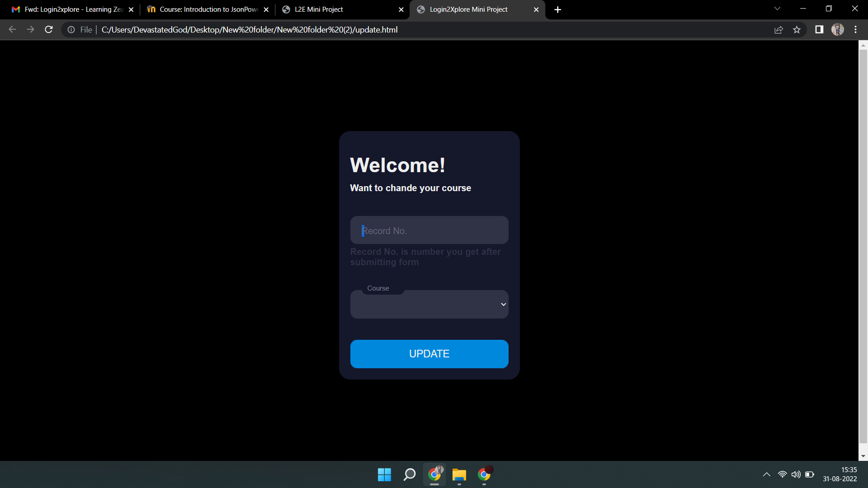
Task: Open the share this page icon
Action: [778, 29]
